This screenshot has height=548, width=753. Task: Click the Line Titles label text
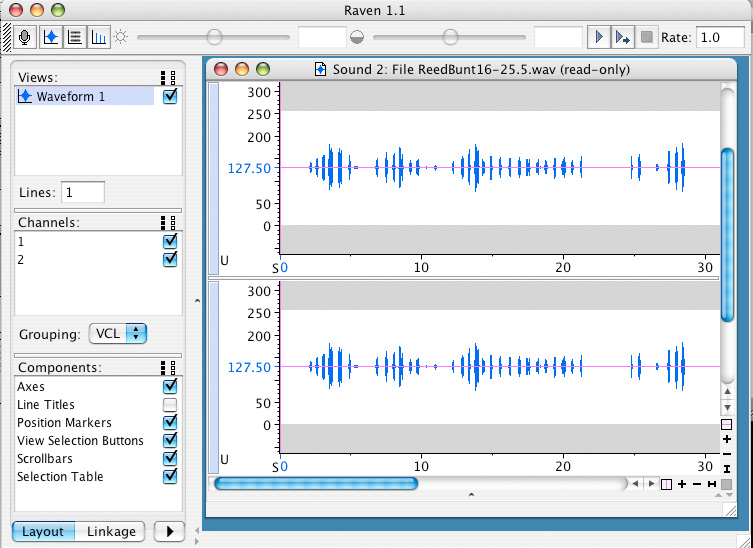[46, 405]
